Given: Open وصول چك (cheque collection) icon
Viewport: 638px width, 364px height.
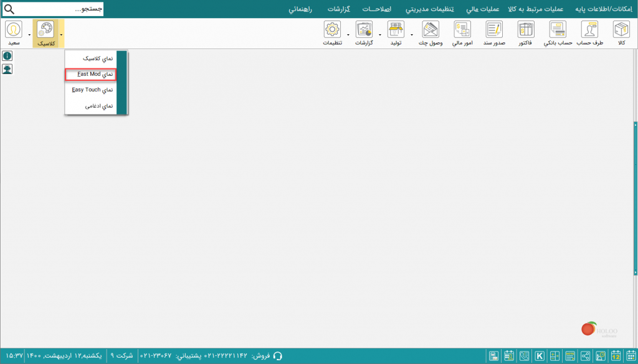Looking at the screenshot, I should coord(431,30).
